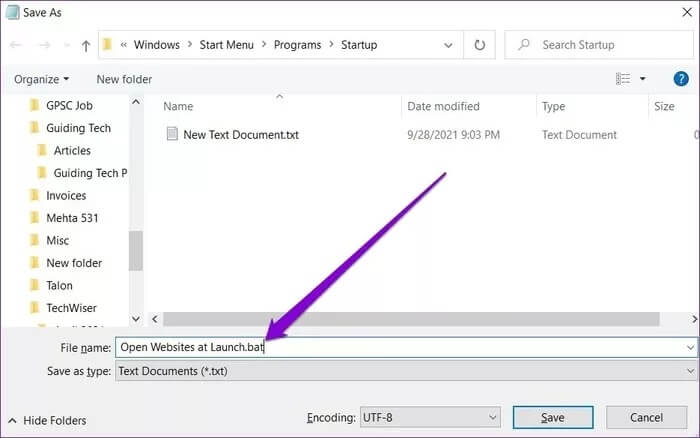Sort by Type column header
This screenshot has height=438, width=700.
[x=553, y=106]
